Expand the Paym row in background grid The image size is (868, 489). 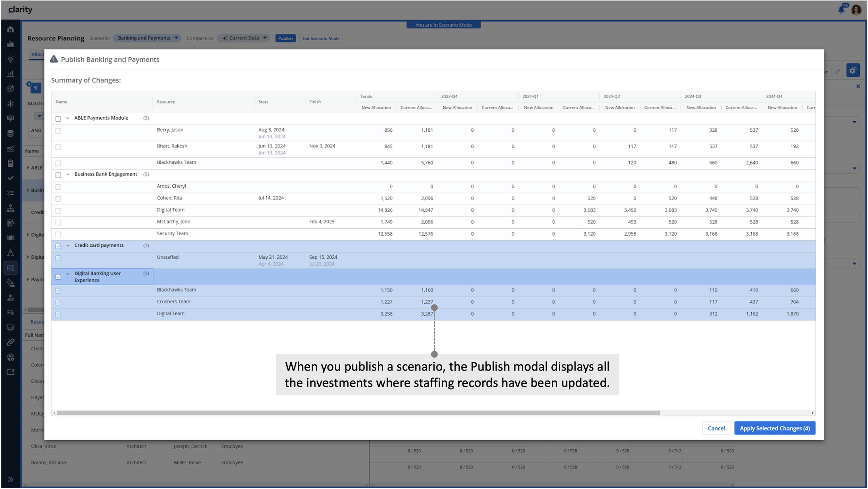pos(28,279)
